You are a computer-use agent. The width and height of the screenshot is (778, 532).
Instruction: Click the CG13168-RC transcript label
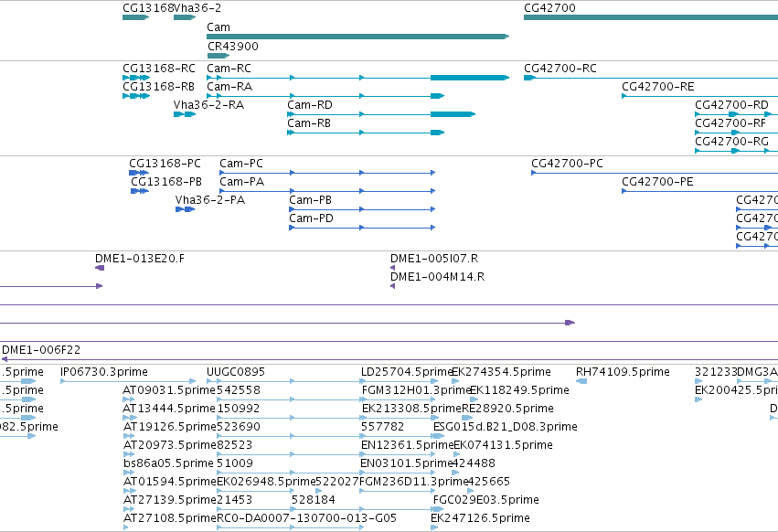click(159, 68)
